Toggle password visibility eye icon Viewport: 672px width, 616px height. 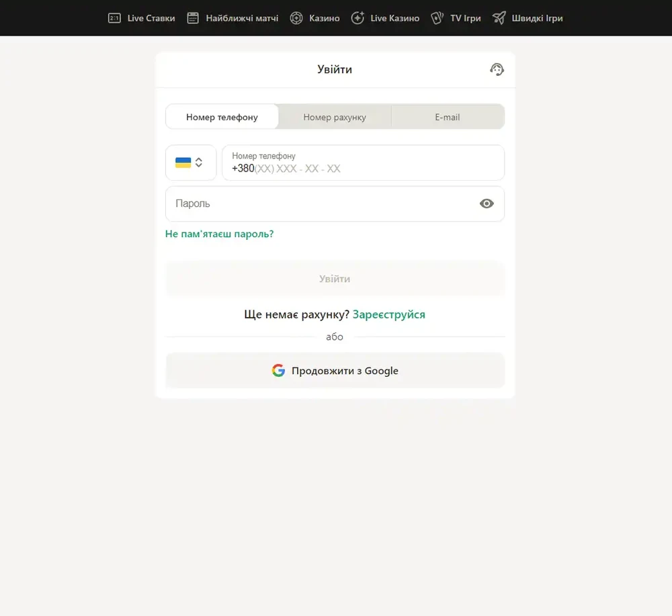487,204
